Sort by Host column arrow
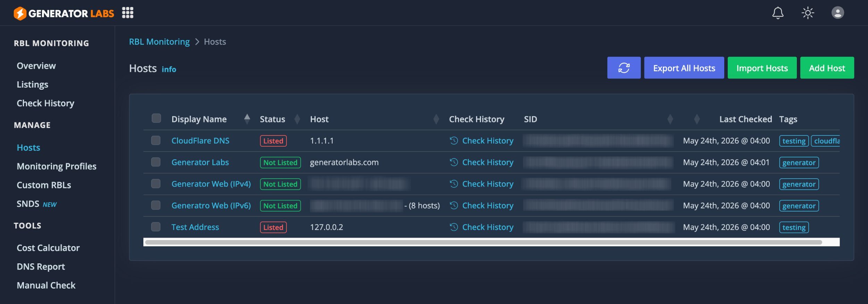Screen dimensions: 868x304 tap(436, 119)
